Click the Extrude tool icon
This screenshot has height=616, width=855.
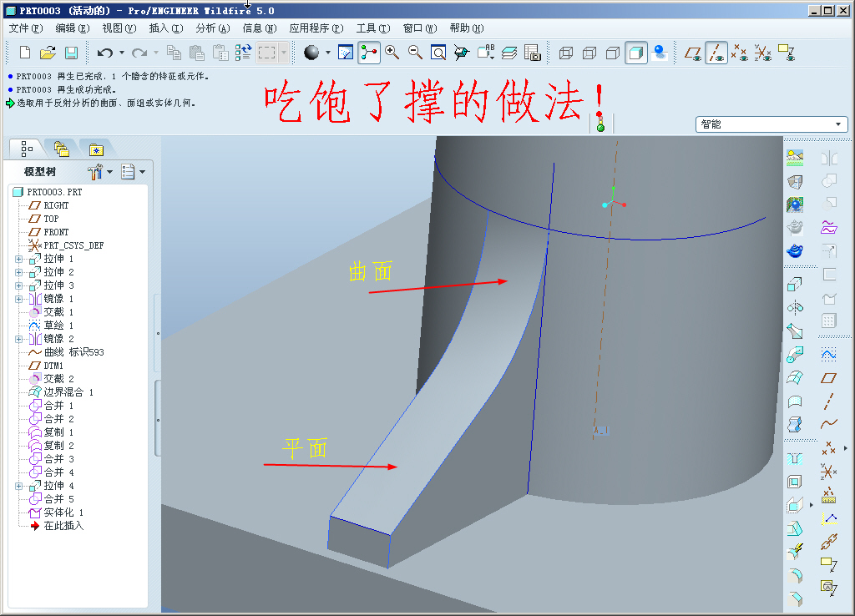(795, 284)
